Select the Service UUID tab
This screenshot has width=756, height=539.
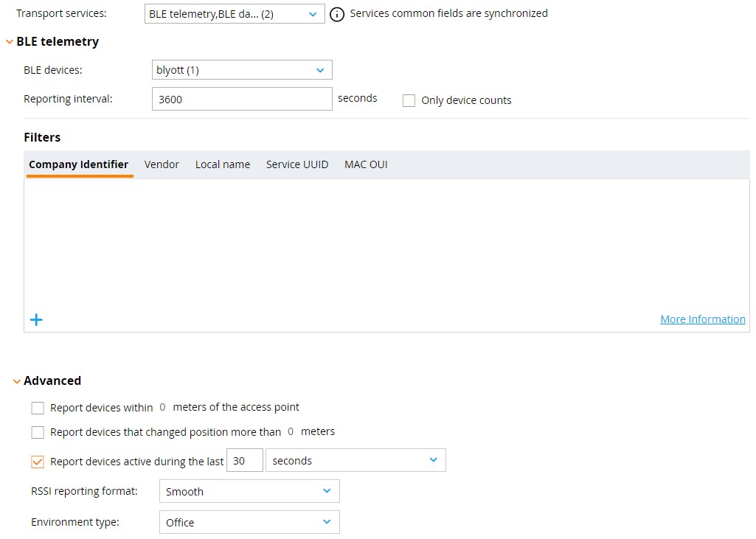296,164
